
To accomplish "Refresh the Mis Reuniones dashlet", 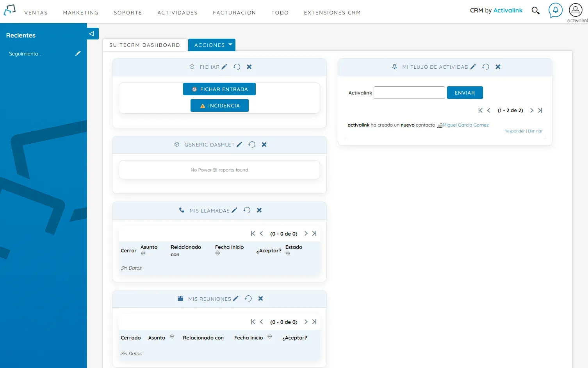I will pos(248,298).
